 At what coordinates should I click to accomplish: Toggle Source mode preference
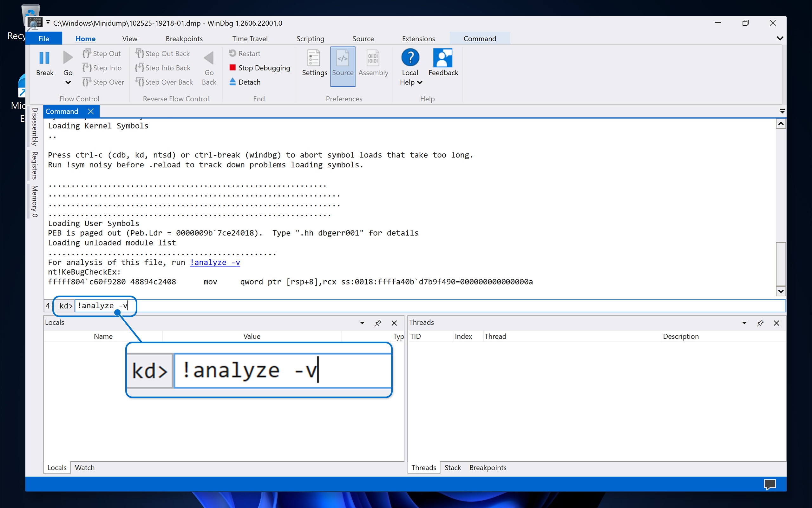tap(343, 67)
